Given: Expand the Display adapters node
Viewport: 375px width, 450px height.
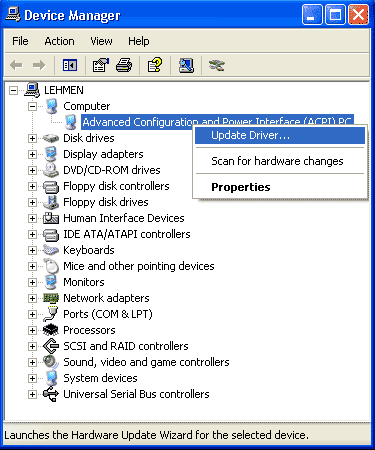Looking at the screenshot, I should [32, 154].
